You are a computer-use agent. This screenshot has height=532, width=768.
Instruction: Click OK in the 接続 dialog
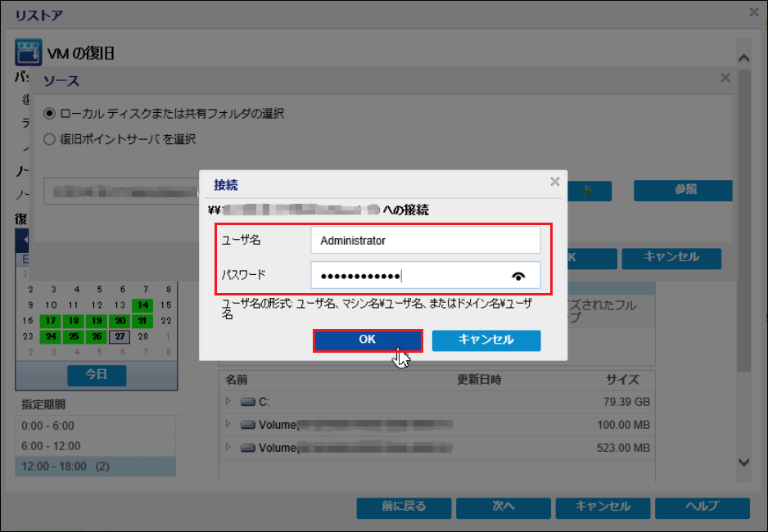point(368,340)
